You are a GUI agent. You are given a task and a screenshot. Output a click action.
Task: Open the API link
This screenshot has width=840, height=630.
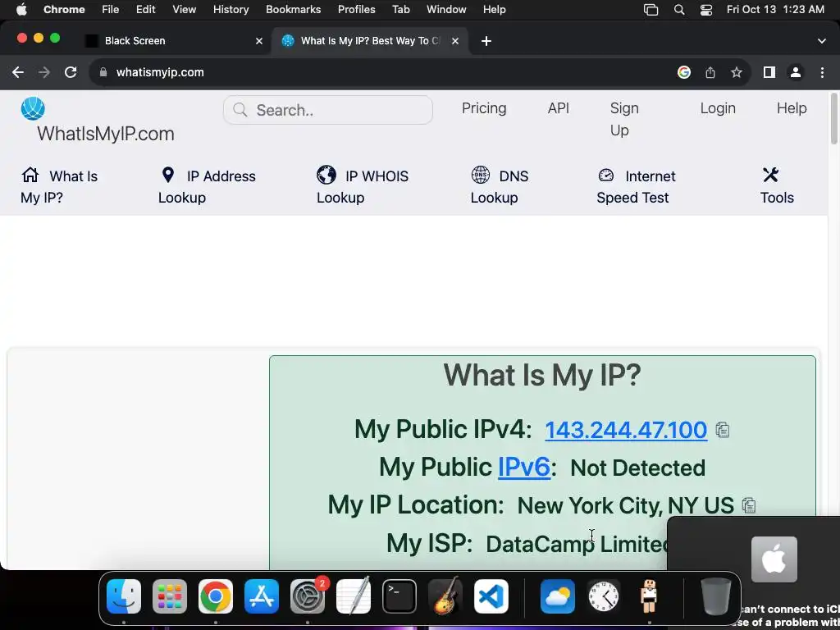click(x=558, y=108)
